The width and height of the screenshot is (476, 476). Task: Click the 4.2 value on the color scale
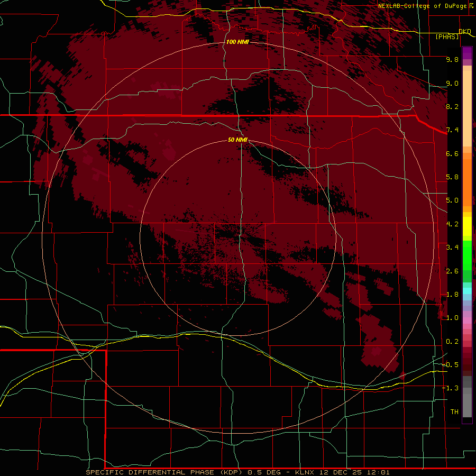point(452,224)
